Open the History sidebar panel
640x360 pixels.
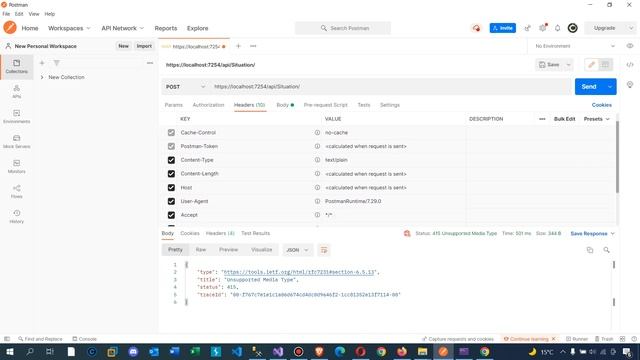[x=16, y=216]
